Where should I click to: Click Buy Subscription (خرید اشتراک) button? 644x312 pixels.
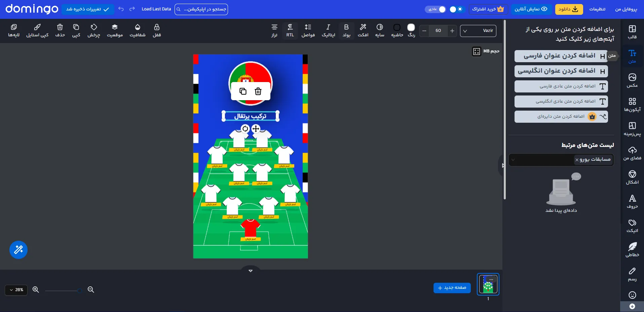tap(488, 9)
